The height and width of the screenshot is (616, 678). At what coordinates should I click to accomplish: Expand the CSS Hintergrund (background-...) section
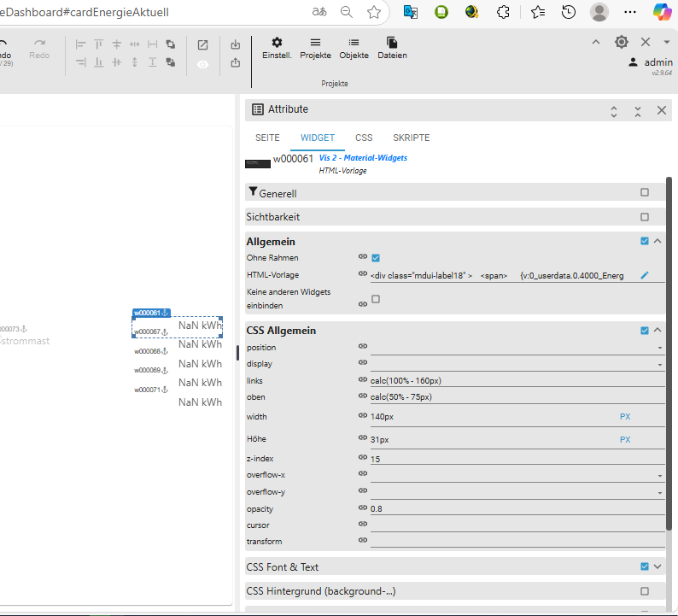point(320,591)
